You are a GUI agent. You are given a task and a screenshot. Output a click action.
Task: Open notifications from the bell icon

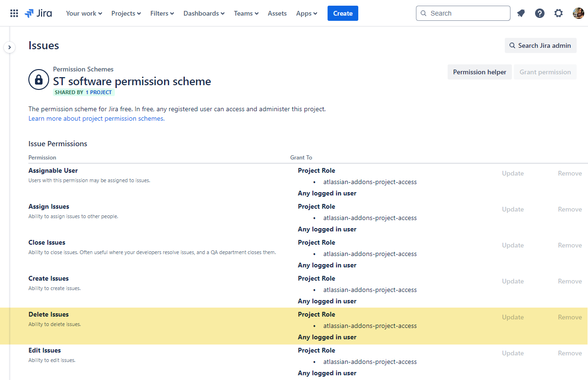point(521,13)
